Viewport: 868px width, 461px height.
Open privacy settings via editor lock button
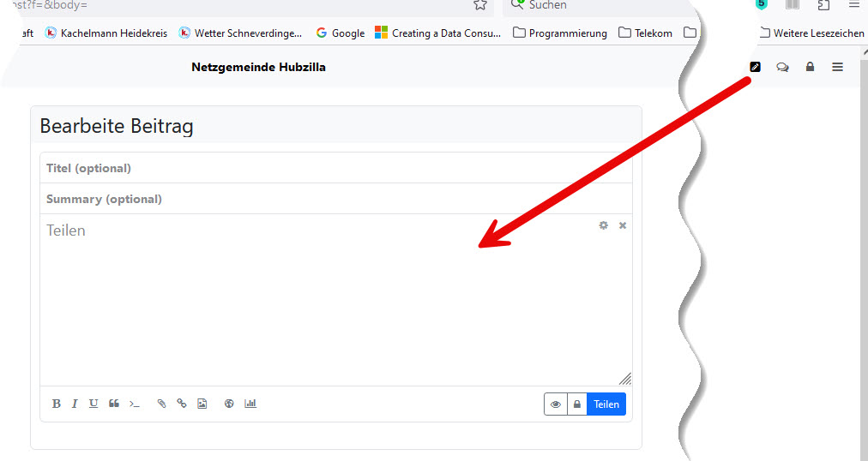click(x=577, y=404)
